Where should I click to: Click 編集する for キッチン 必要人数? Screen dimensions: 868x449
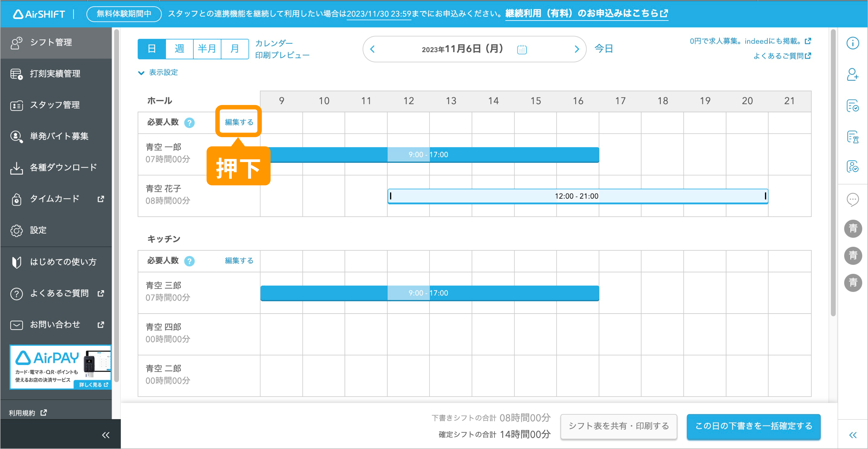[x=239, y=261]
